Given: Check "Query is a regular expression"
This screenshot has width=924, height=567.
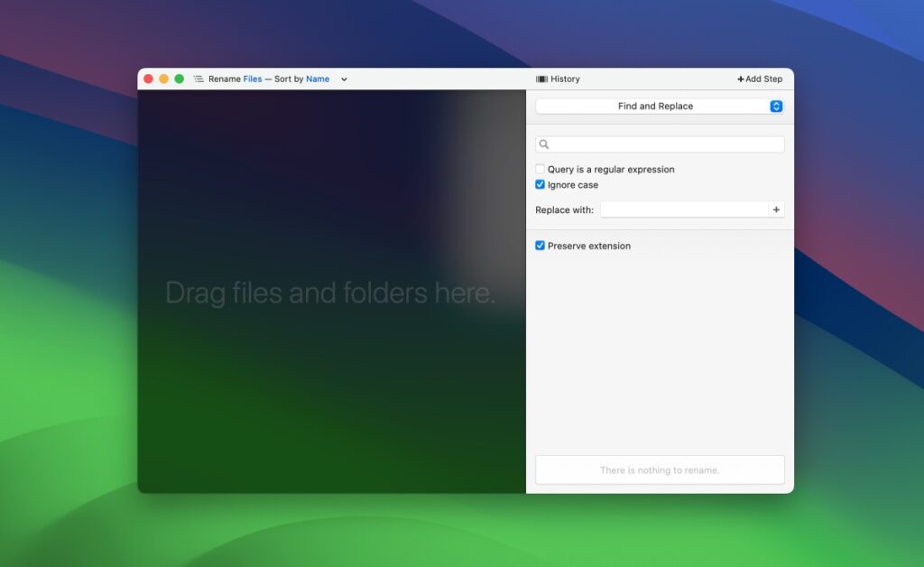Looking at the screenshot, I should (x=540, y=169).
